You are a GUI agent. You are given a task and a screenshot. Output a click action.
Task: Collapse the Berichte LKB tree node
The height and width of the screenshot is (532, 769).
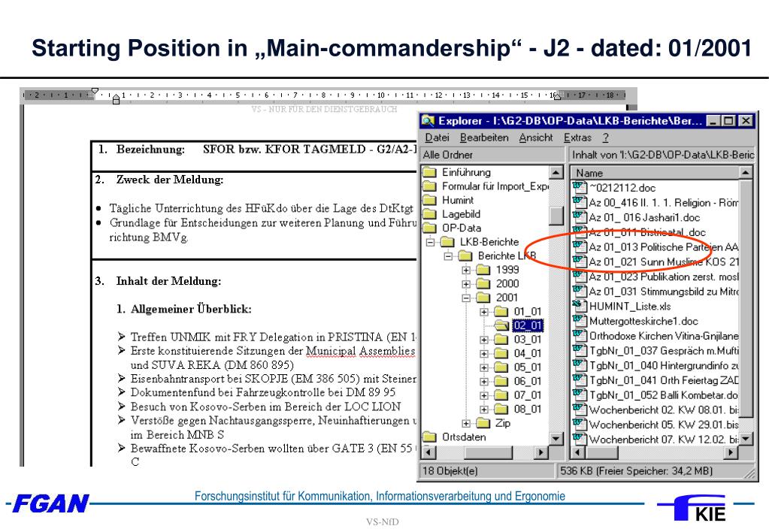[448, 256]
